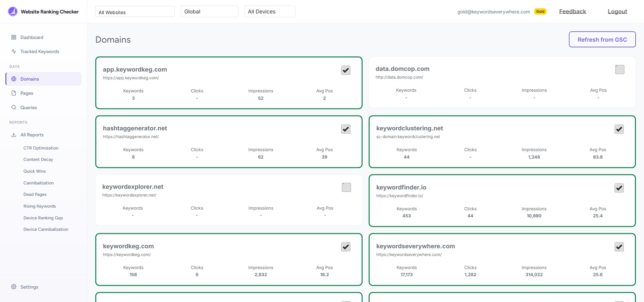This screenshot has width=644, height=302.
Task: Click the Domains globe icon
Action: click(x=14, y=79)
